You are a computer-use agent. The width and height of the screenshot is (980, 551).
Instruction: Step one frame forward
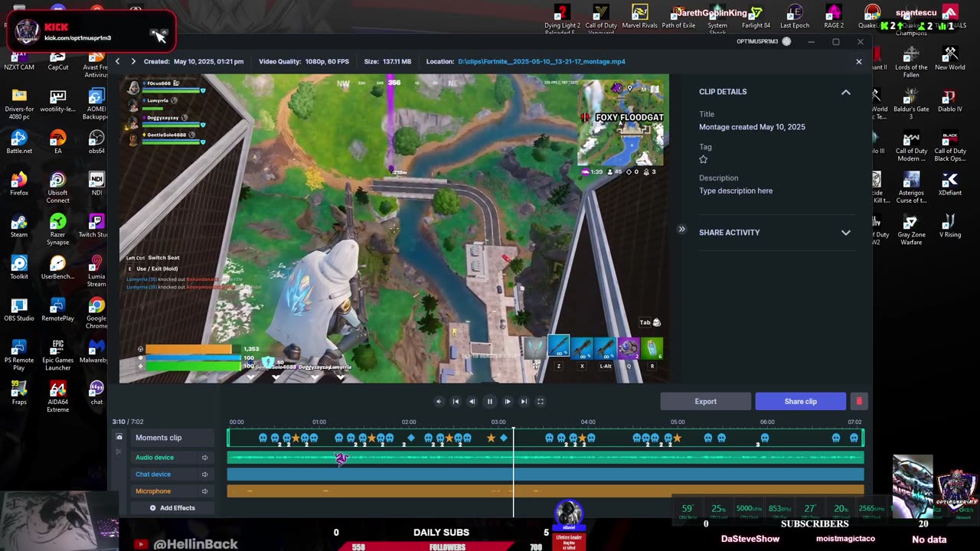[x=507, y=401]
